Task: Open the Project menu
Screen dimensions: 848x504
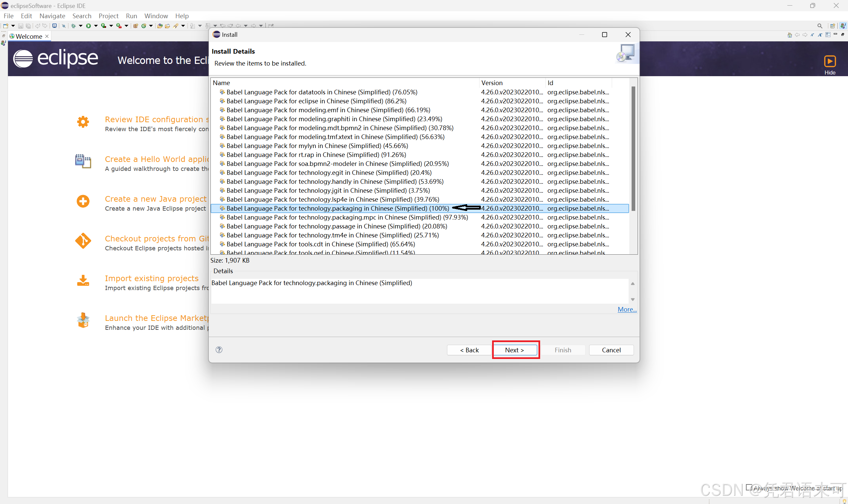Action: click(108, 16)
